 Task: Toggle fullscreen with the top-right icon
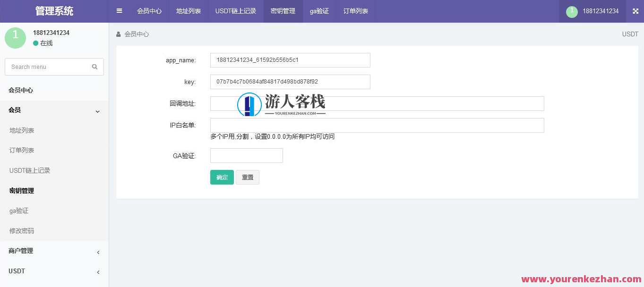coord(635,11)
